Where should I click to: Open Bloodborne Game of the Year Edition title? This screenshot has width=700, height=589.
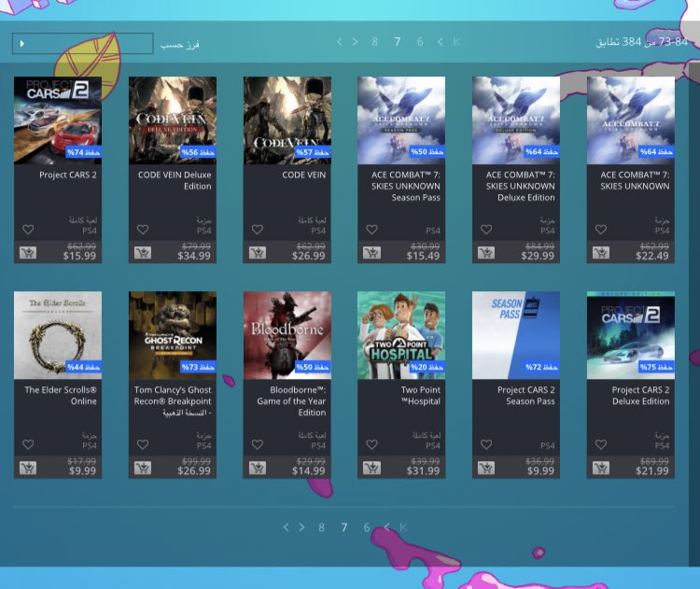(x=291, y=401)
